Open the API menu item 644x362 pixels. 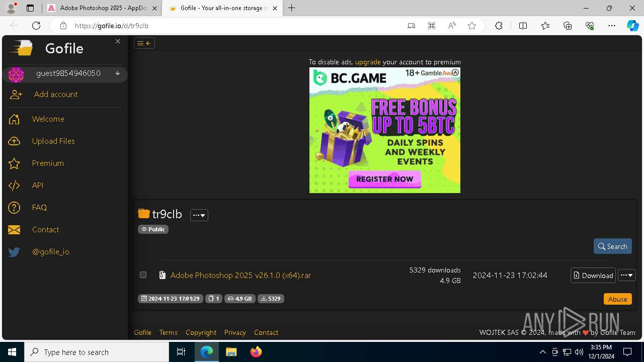point(38,186)
